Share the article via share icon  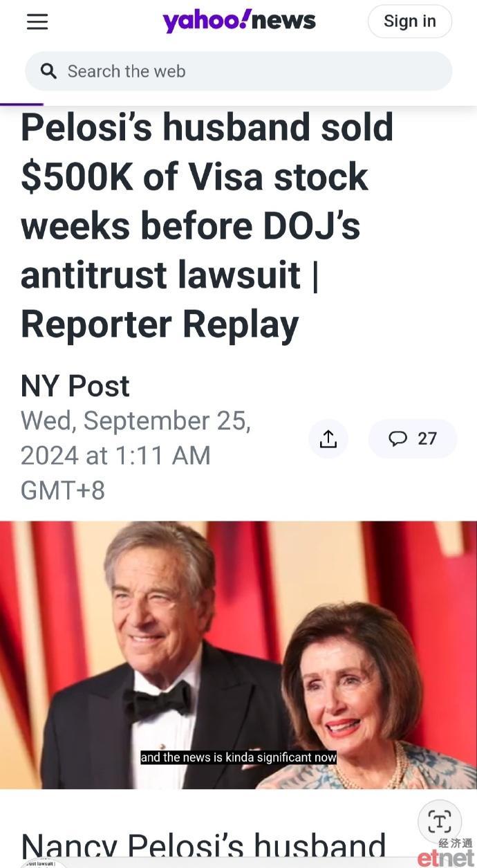(x=328, y=438)
